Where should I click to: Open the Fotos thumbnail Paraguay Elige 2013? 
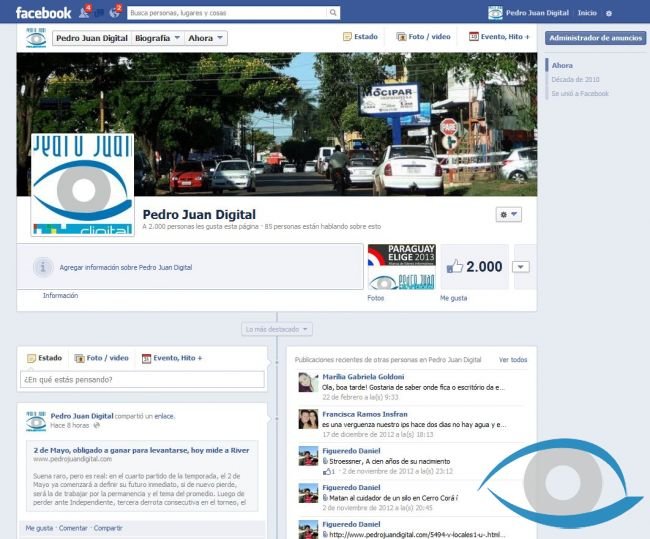402,267
